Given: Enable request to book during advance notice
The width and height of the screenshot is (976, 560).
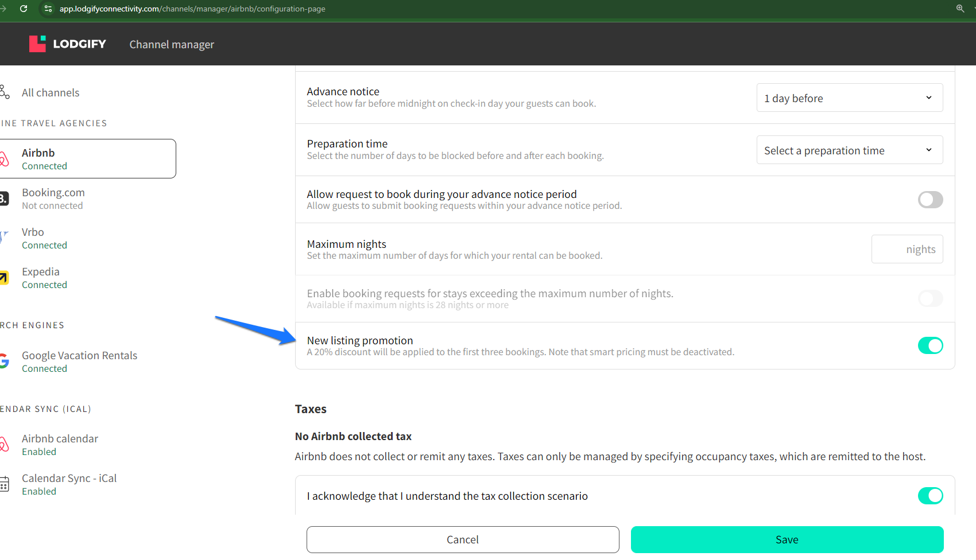Looking at the screenshot, I should pos(930,200).
